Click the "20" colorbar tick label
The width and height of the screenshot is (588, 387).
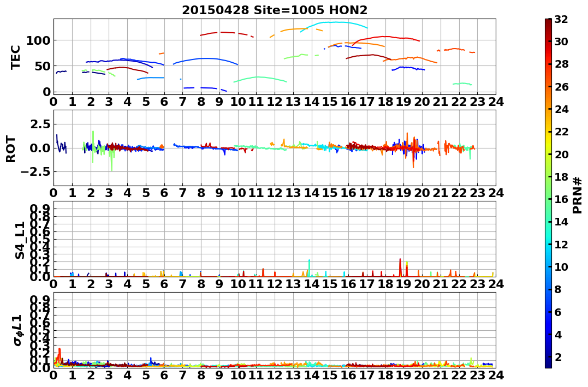tap(561, 154)
